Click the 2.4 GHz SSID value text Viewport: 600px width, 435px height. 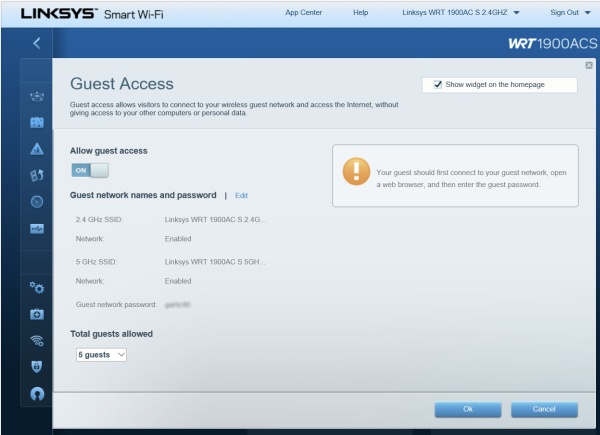pos(215,220)
